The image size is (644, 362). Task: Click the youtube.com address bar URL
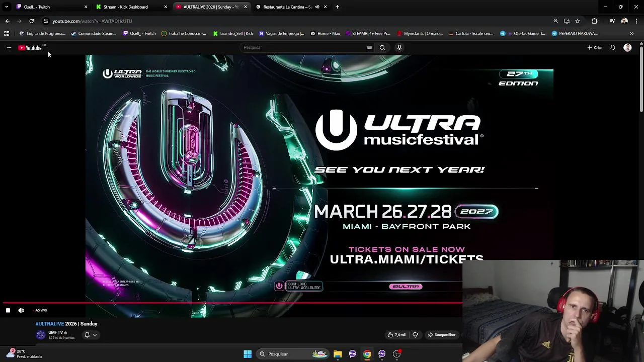92,21
